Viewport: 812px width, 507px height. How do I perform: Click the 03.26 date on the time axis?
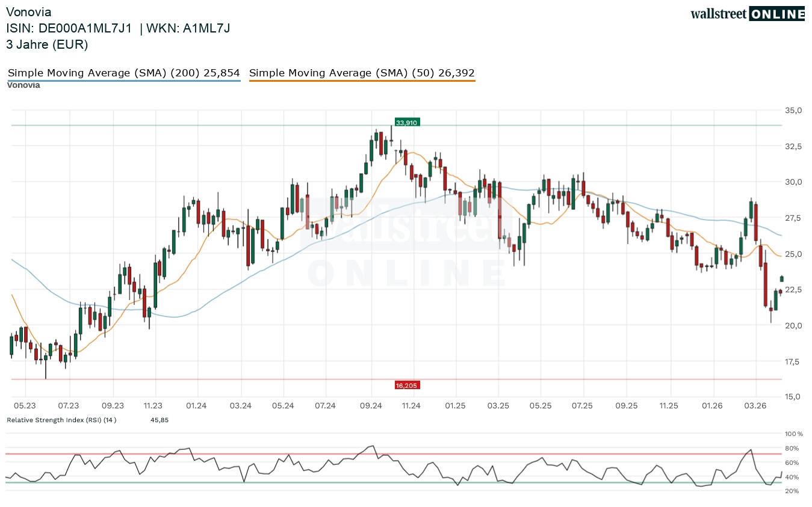pyautogui.click(x=755, y=406)
